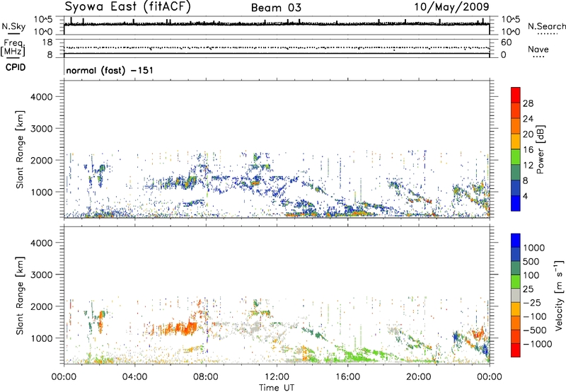Pick the blue top segment of Velocity bar

click(x=516, y=241)
